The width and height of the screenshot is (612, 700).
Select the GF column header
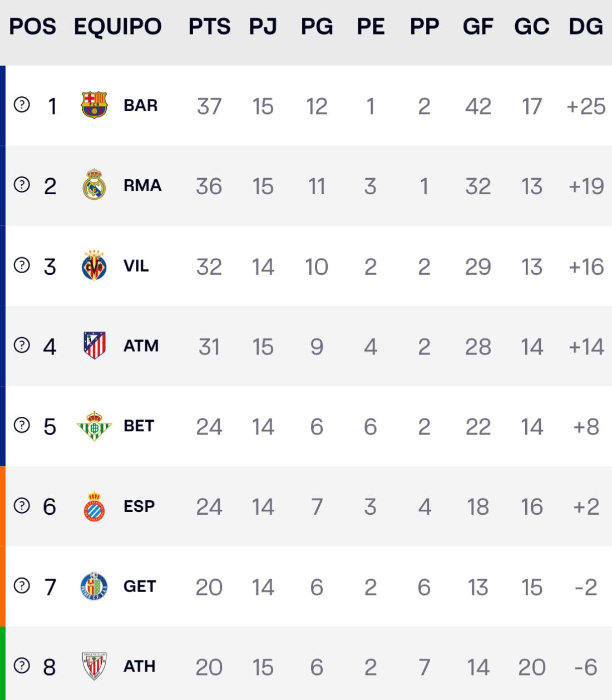(478, 27)
